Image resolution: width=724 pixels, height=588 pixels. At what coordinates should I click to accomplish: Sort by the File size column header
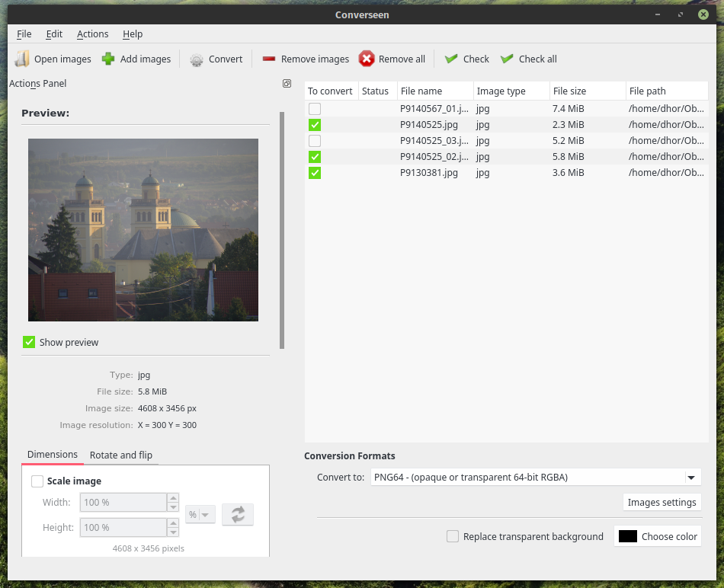pos(588,91)
